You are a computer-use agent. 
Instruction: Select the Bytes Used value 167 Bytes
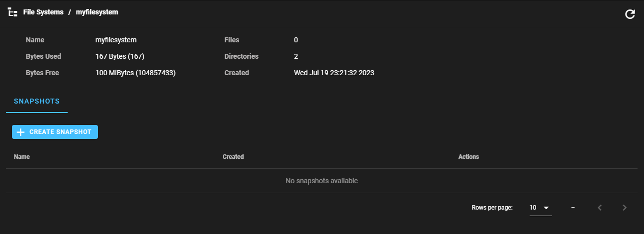coord(120,56)
